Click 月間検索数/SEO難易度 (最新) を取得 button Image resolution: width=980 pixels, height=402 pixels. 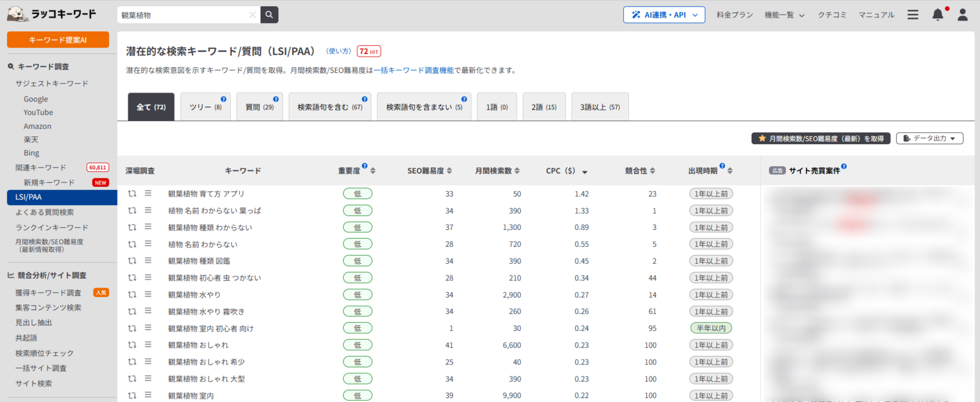pyautogui.click(x=821, y=138)
